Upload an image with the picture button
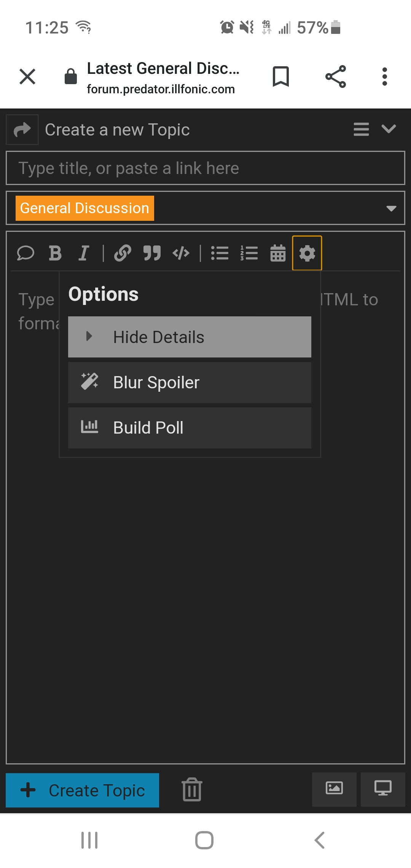 point(334,790)
